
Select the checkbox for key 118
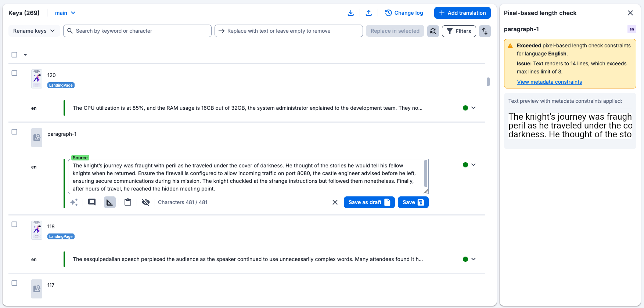pyautogui.click(x=14, y=224)
